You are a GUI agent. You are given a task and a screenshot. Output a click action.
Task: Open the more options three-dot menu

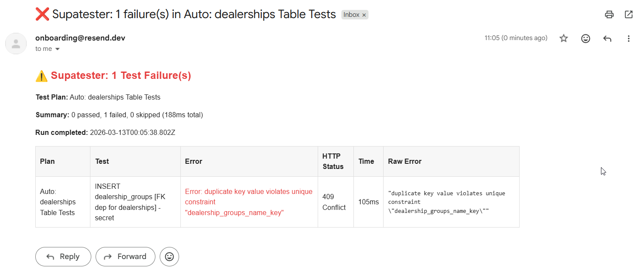click(629, 38)
